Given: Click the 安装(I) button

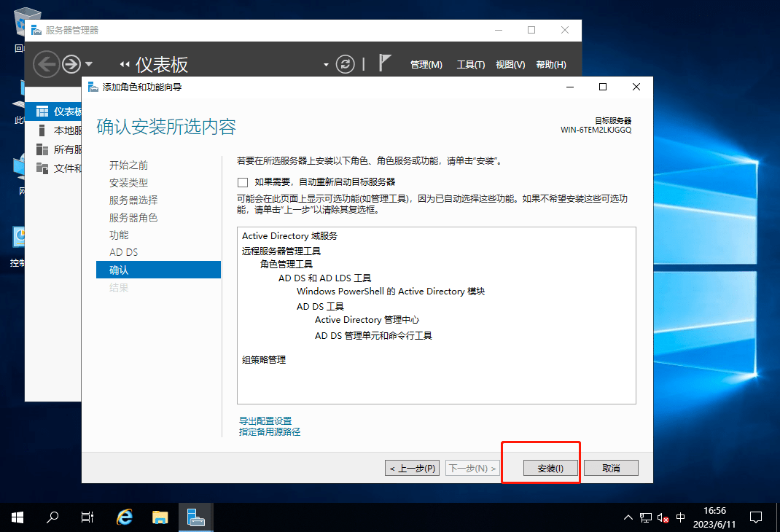Looking at the screenshot, I should [x=550, y=468].
